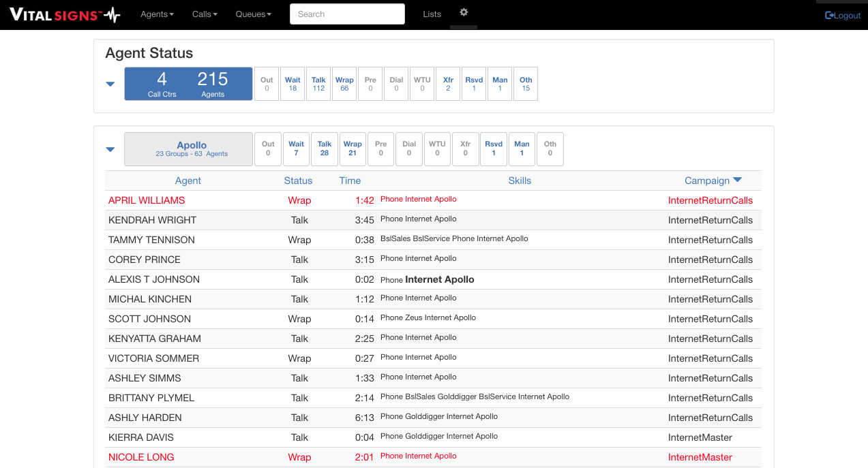This screenshot has height=468, width=868.
Task: Click the Logout link
Action: tap(843, 15)
